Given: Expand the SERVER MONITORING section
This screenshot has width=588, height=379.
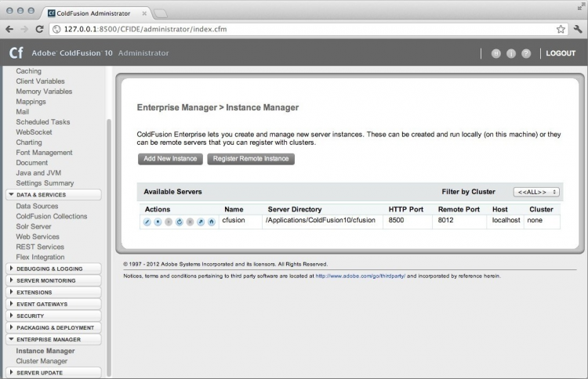Looking at the screenshot, I should coord(53,280).
